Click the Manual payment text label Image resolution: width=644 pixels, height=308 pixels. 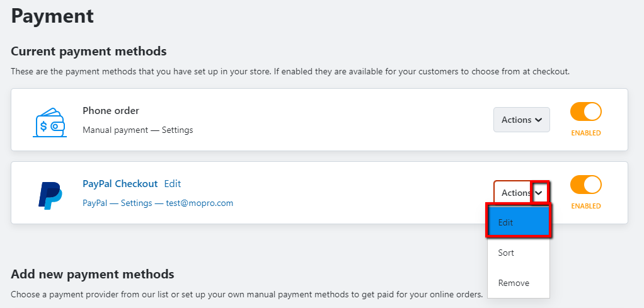tap(115, 130)
